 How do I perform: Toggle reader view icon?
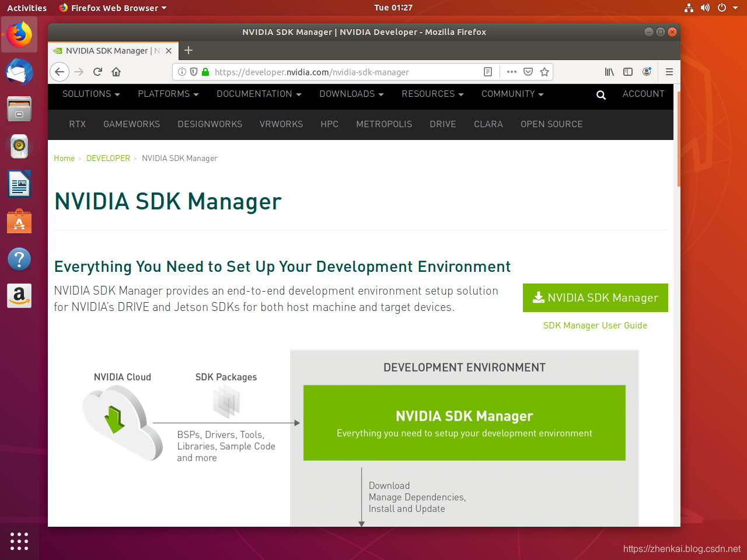tap(488, 72)
